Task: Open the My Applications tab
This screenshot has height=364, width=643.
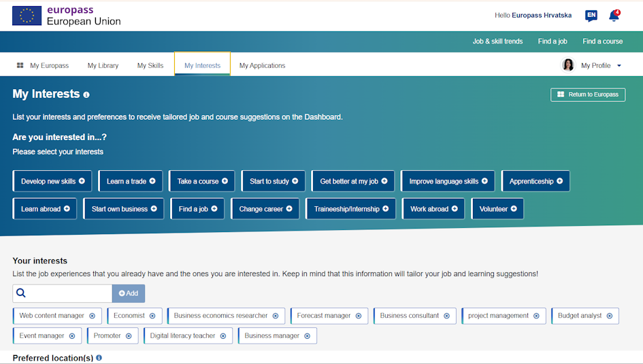Action: tap(263, 65)
